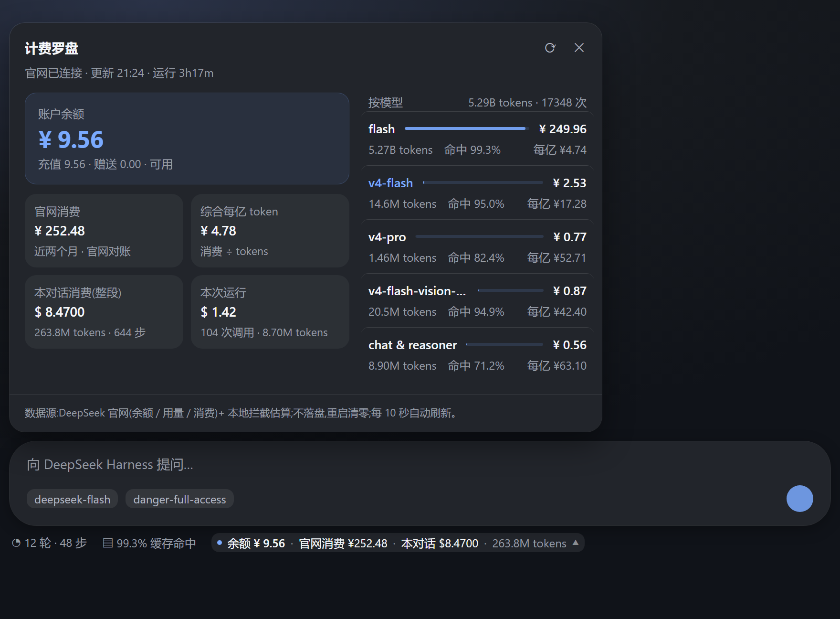
Task: Click the blue status dot before 余额
Action: pos(220,543)
